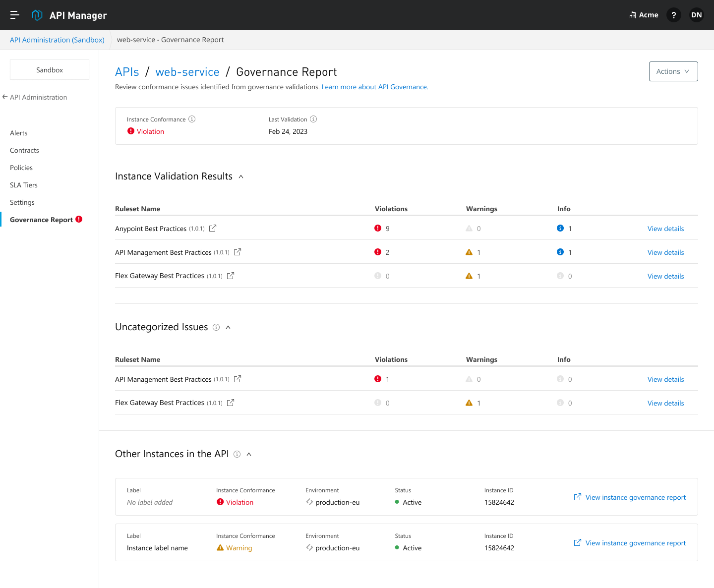View governance report for the No label added instance
The image size is (714, 588).
[x=630, y=497]
